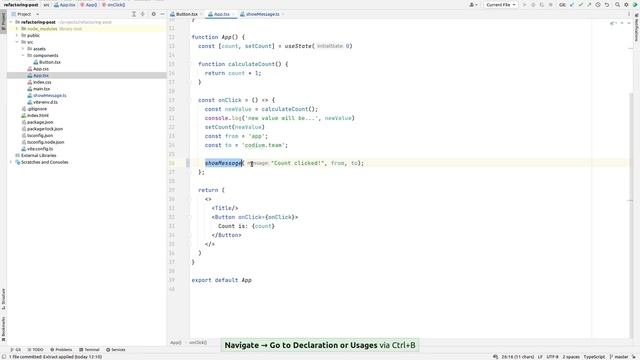Click the Run with Coverage icon
This screenshot has height=360, width=640.
click(542, 5)
